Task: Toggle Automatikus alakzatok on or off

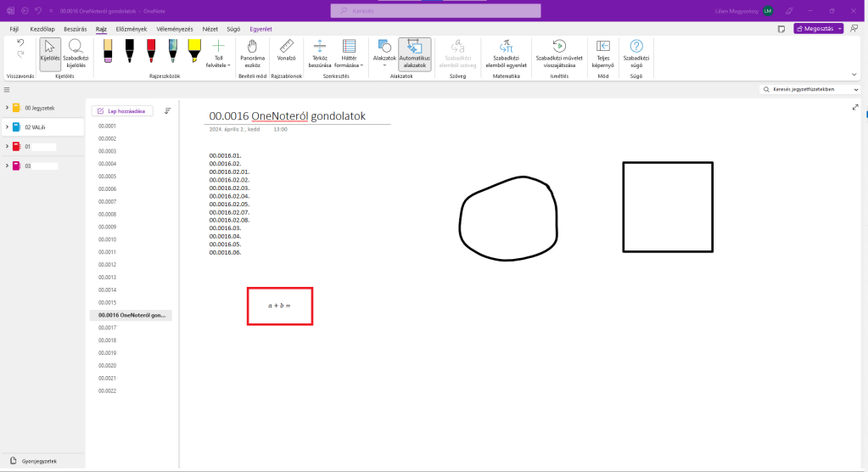Action: pyautogui.click(x=415, y=53)
